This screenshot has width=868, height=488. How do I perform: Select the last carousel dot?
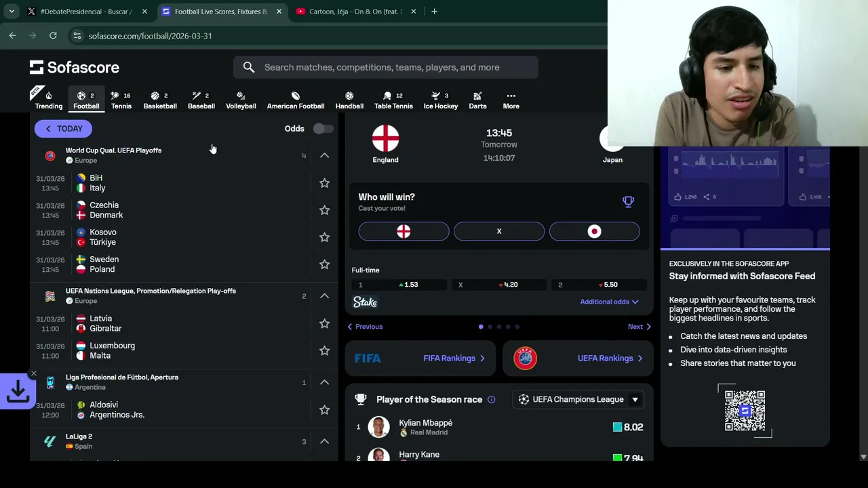[x=517, y=327]
